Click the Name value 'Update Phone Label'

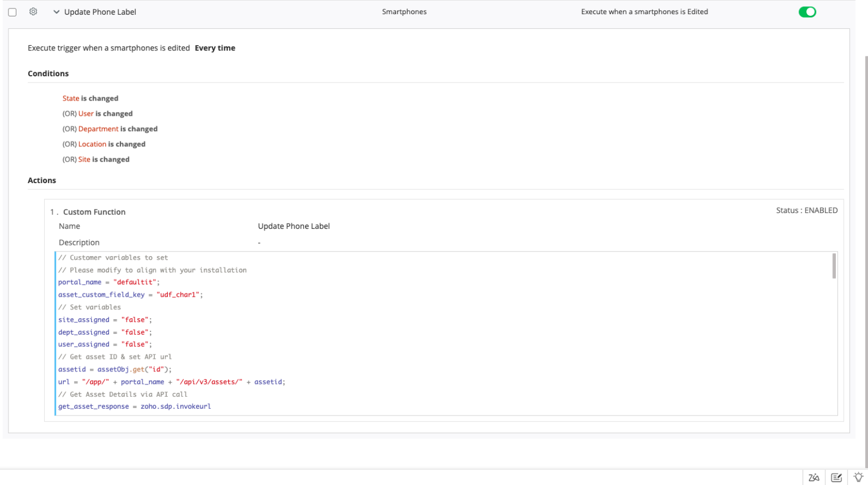[x=294, y=226]
